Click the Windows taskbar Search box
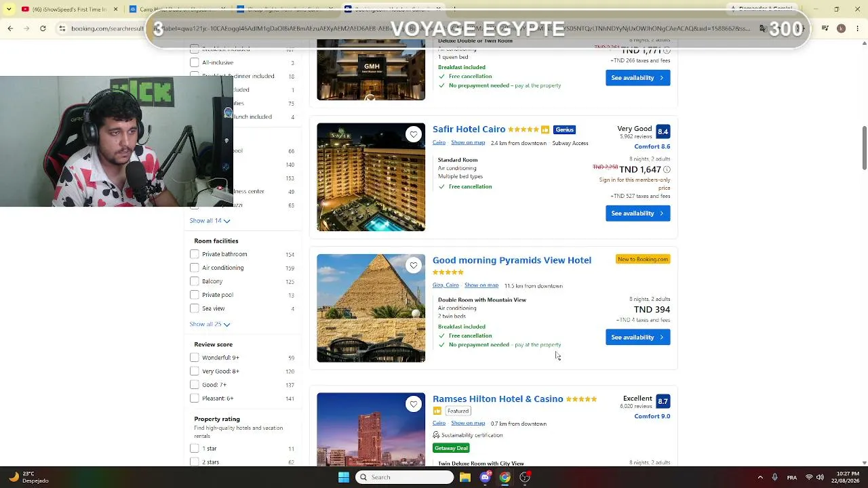This screenshot has height=488, width=868. [x=404, y=477]
